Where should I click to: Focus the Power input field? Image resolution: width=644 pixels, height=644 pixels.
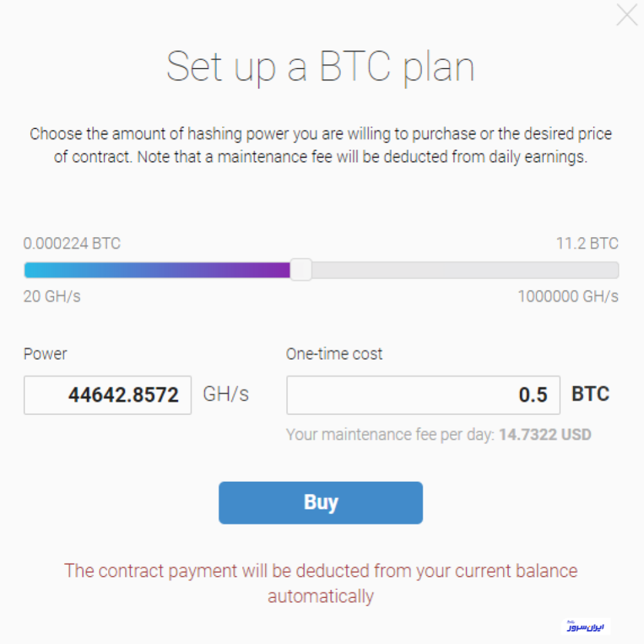coord(108,395)
